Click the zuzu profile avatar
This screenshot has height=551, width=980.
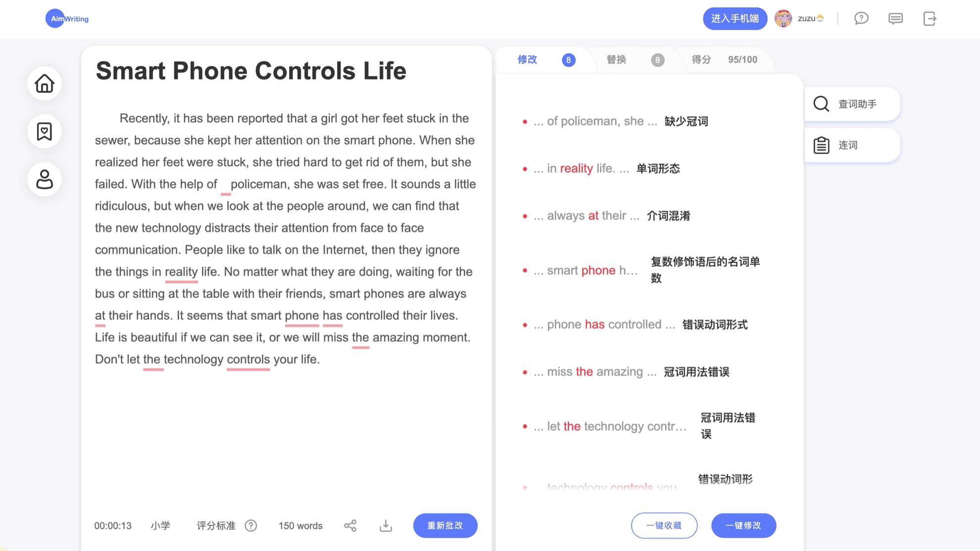(783, 18)
